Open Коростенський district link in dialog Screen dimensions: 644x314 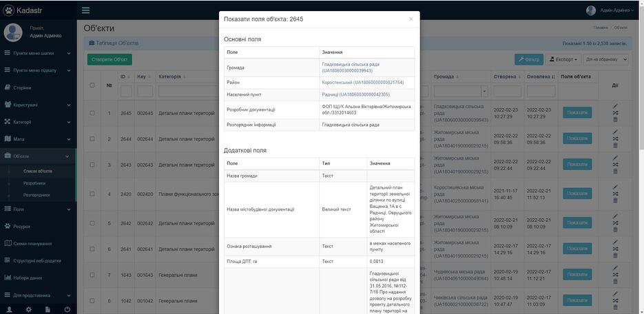point(363,83)
